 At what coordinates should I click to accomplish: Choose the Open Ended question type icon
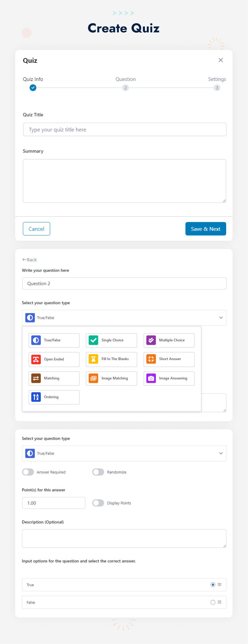(x=36, y=359)
